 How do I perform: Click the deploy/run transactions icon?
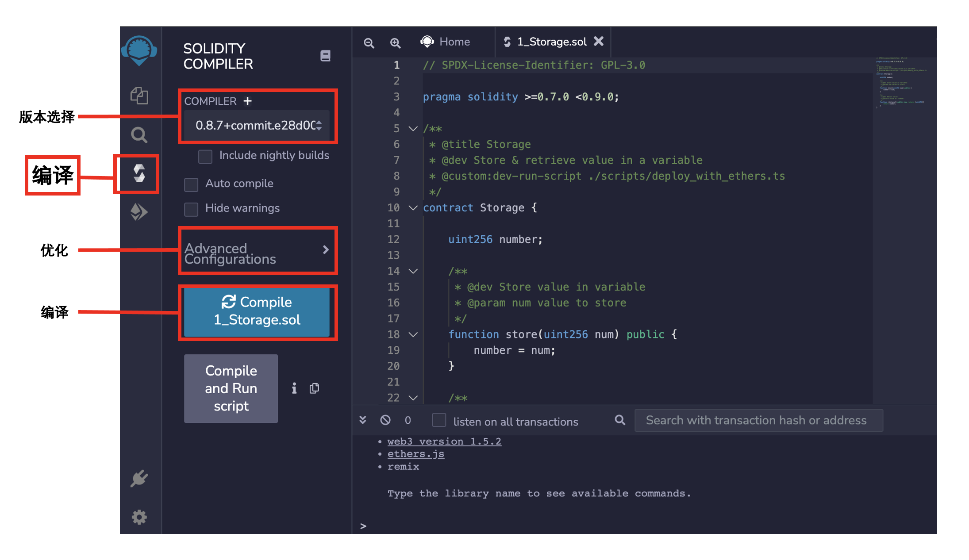[139, 213]
